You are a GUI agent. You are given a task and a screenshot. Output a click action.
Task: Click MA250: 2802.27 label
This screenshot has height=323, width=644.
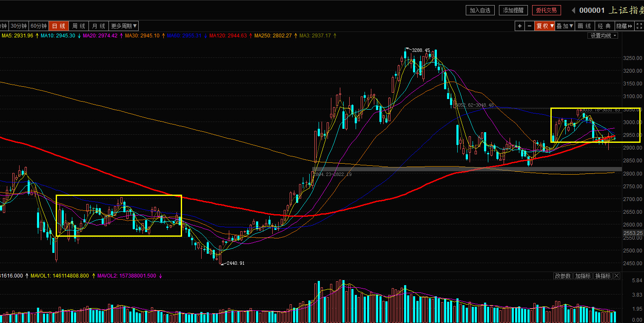(273, 36)
